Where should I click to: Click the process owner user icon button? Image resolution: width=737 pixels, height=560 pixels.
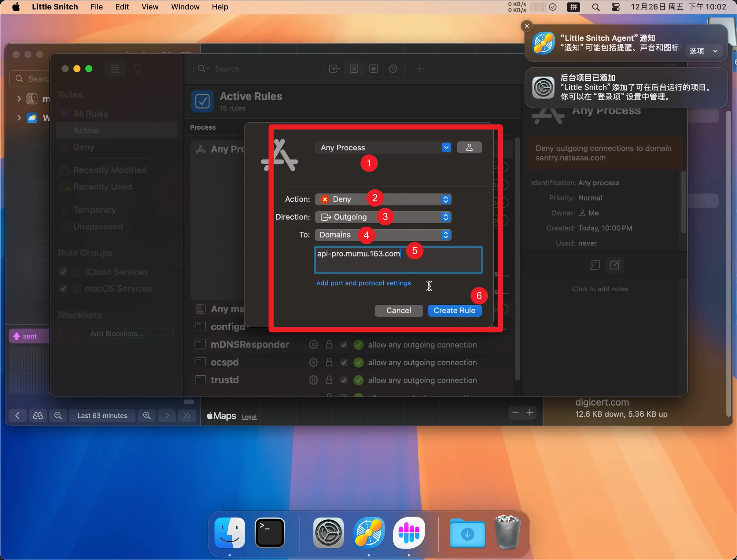coord(469,147)
